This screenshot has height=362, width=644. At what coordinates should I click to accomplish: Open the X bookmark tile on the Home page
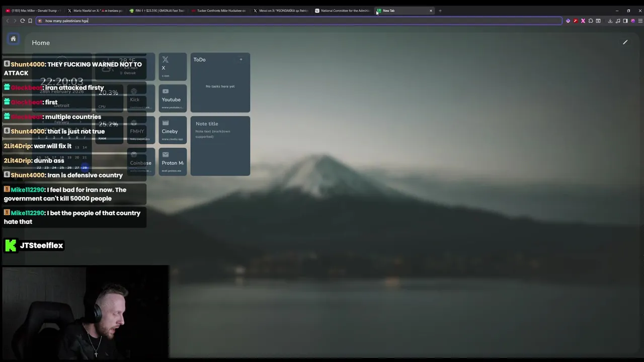pyautogui.click(x=173, y=67)
